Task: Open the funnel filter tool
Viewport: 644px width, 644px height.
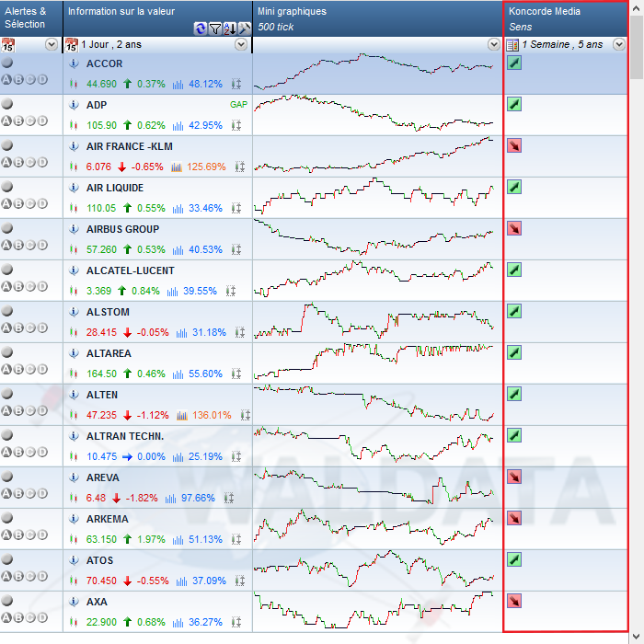Action: [214, 29]
